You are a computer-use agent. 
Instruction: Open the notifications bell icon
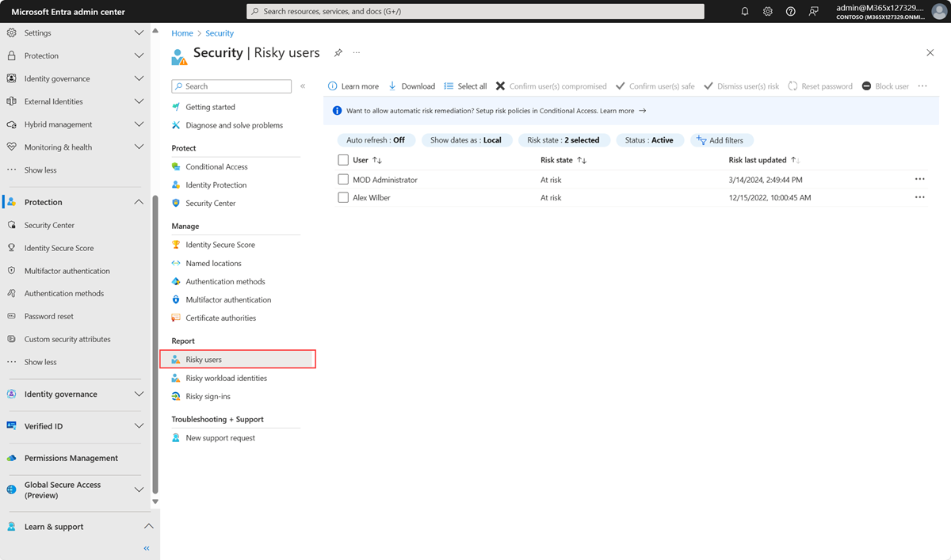tap(745, 11)
